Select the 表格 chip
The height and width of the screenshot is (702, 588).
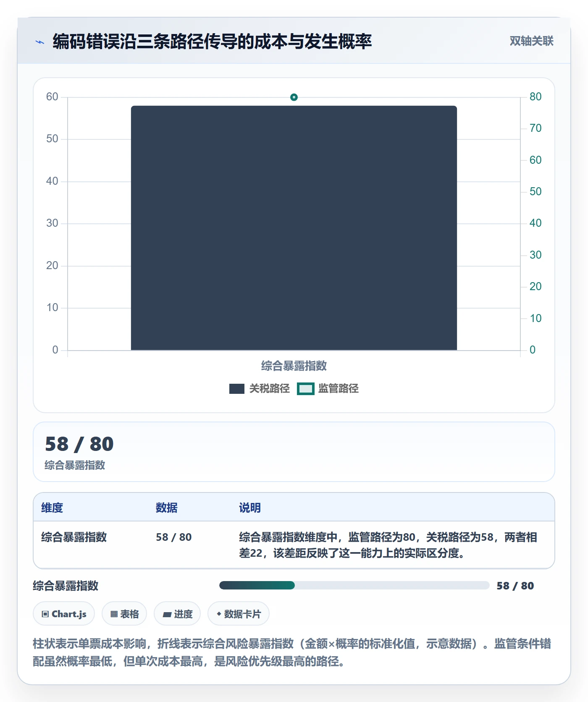pos(124,614)
